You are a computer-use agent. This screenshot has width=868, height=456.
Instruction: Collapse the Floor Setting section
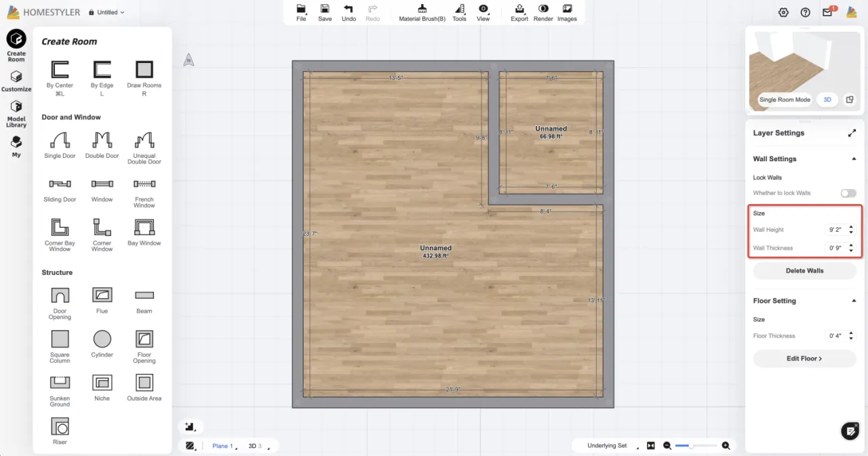pos(852,301)
